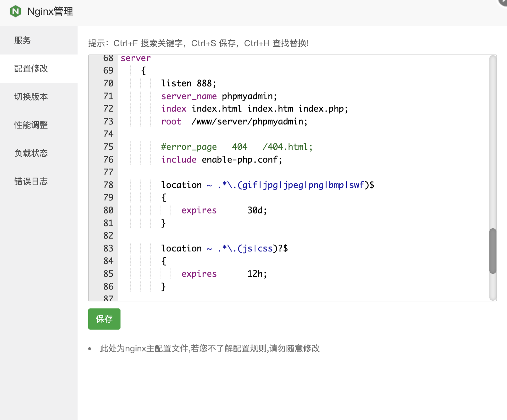The height and width of the screenshot is (420, 507).
Task: Open the 服务 sidebar tab
Action: click(38, 40)
